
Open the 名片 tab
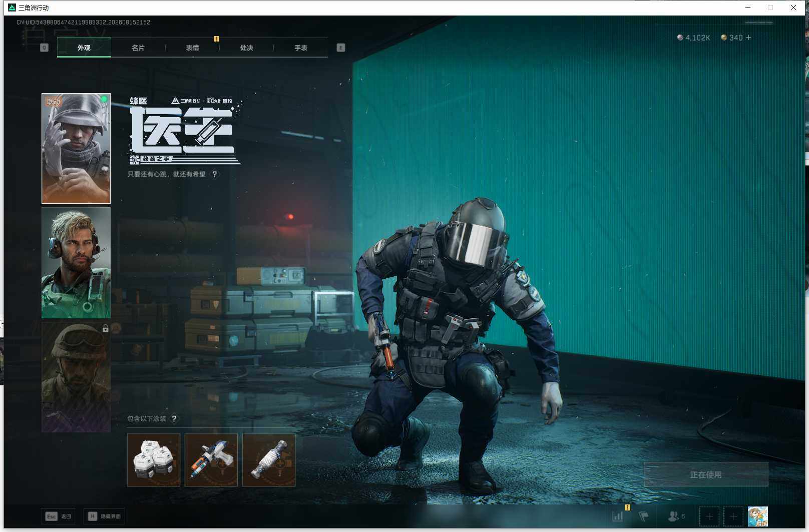(138, 48)
